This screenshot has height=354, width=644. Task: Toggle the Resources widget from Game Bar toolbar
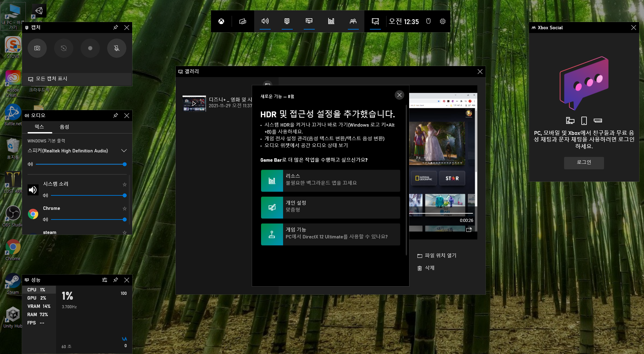tap(331, 21)
